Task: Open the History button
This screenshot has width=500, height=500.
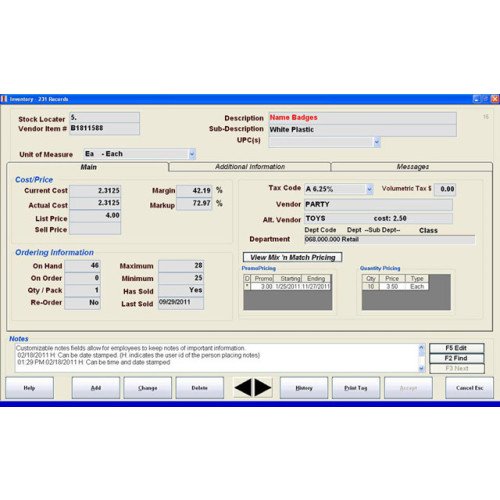Action: pos(304,388)
